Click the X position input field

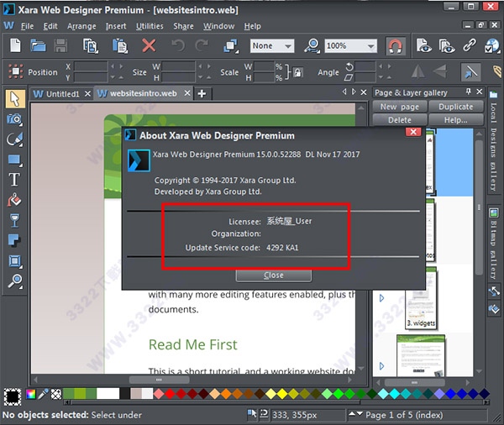click(x=91, y=66)
